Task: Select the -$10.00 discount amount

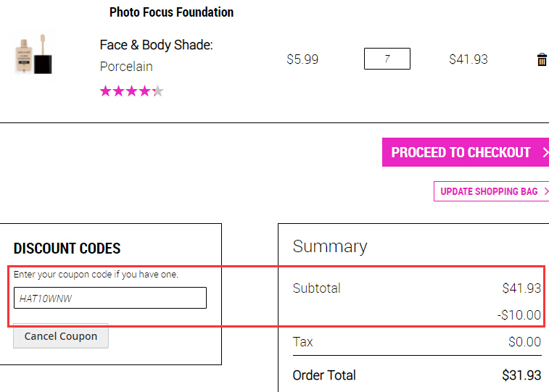Action: pyautogui.click(x=519, y=314)
